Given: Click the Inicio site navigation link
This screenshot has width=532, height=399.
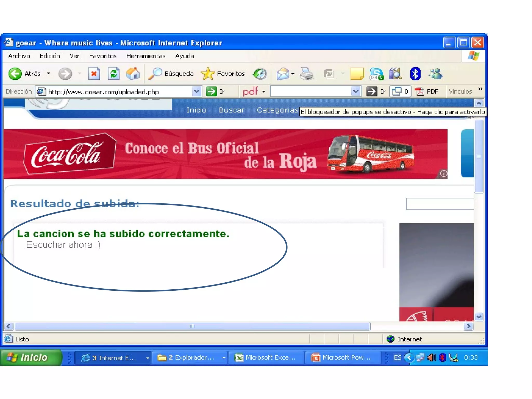Looking at the screenshot, I should [x=196, y=110].
